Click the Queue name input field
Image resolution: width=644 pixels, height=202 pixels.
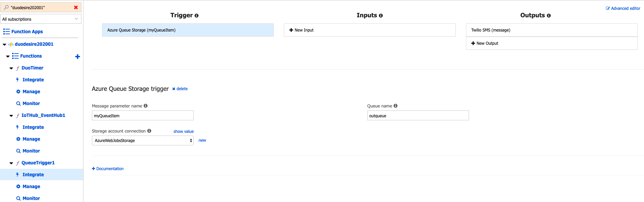pos(418,116)
